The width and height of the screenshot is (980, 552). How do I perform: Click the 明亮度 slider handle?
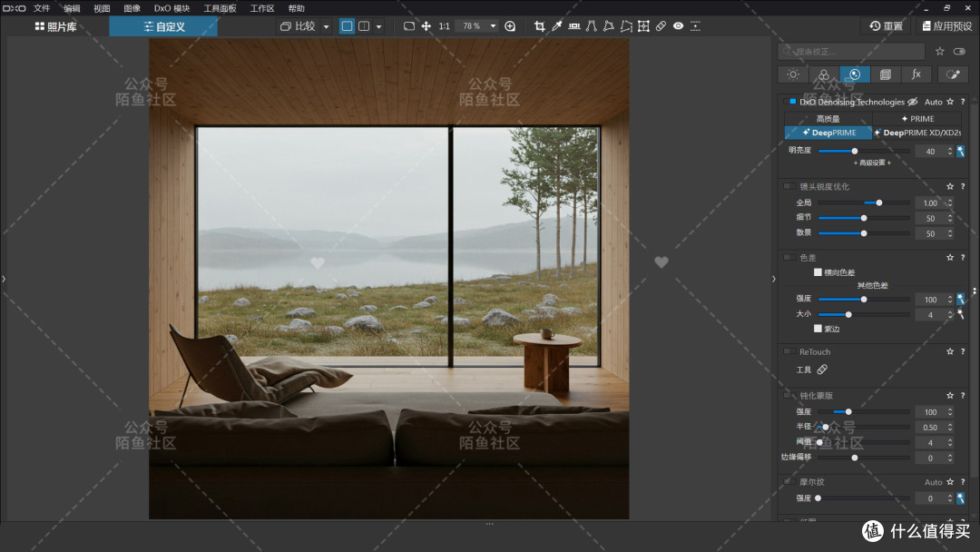tap(855, 151)
